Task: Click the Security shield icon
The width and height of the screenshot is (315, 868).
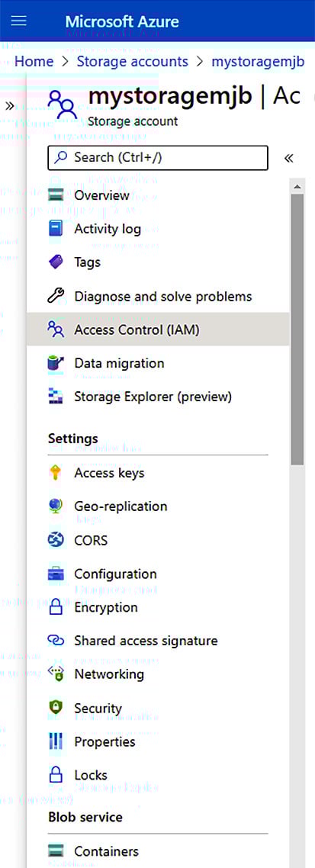Action: point(56,708)
